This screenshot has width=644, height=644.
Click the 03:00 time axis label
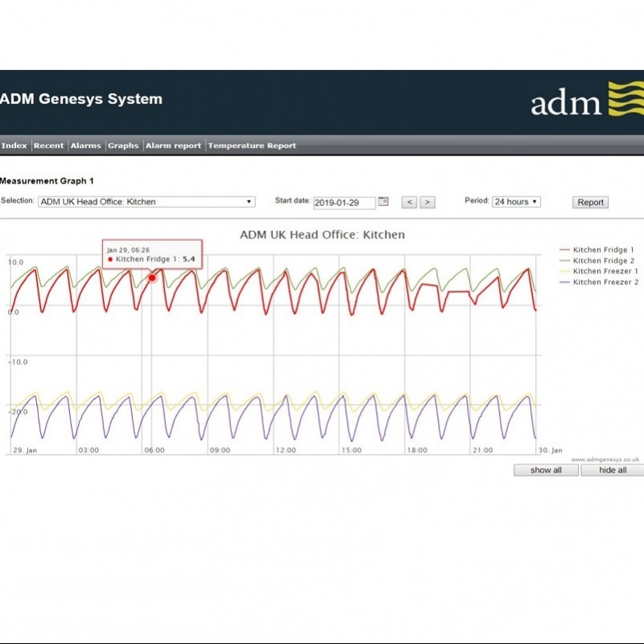click(89, 450)
